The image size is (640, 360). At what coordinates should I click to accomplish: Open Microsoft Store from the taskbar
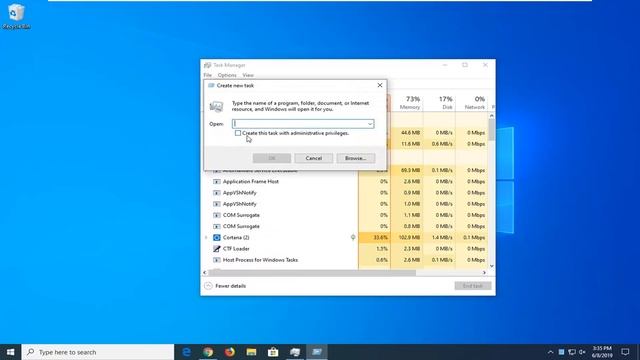click(x=273, y=352)
